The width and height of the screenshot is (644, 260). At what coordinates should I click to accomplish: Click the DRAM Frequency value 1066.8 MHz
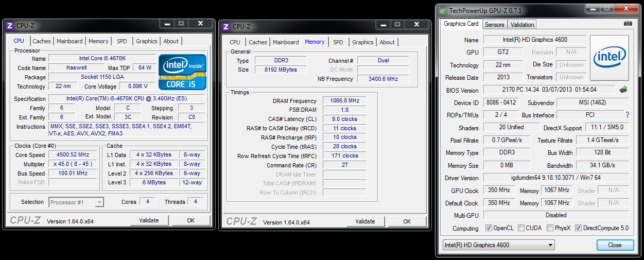345,101
